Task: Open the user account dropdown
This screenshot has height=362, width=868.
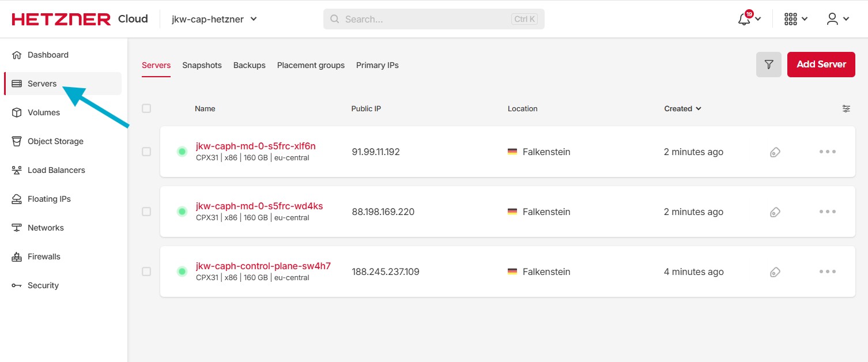Action: click(837, 19)
